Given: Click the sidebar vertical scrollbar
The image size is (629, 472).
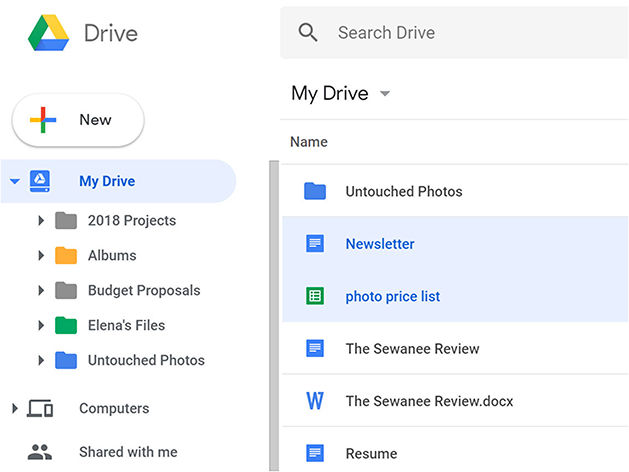Looking at the screenshot, I should click(x=274, y=316).
